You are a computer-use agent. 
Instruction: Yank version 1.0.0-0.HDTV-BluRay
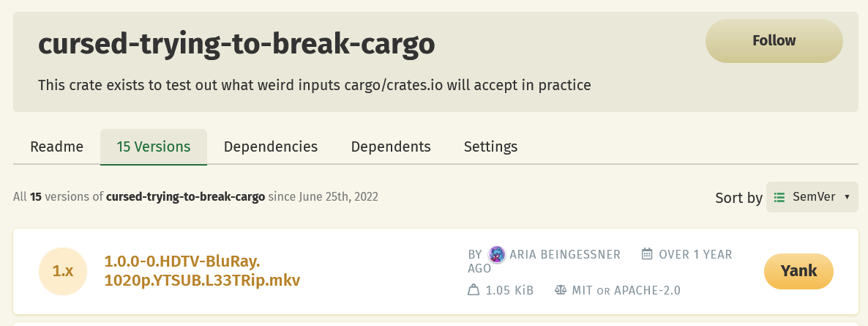pos(798,271)
